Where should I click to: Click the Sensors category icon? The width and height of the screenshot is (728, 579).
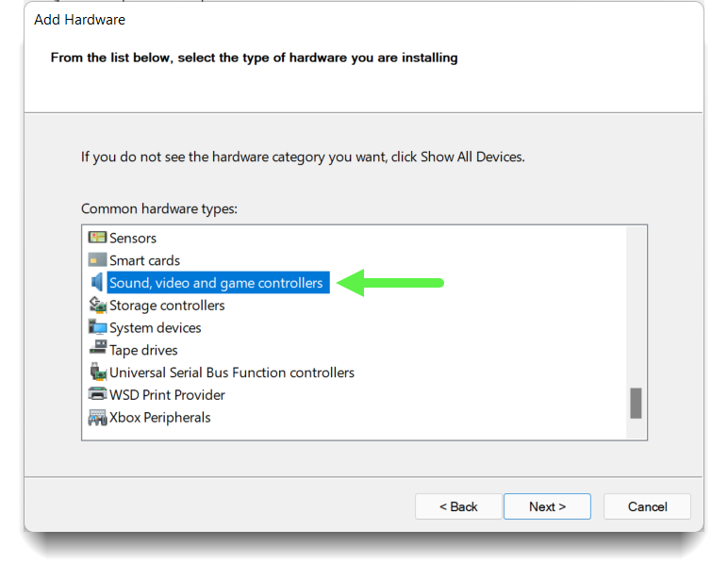click(97, 238)
